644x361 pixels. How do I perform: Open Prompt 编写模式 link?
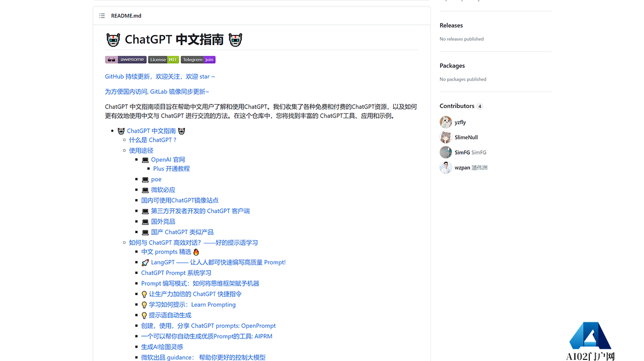point(200,284)
